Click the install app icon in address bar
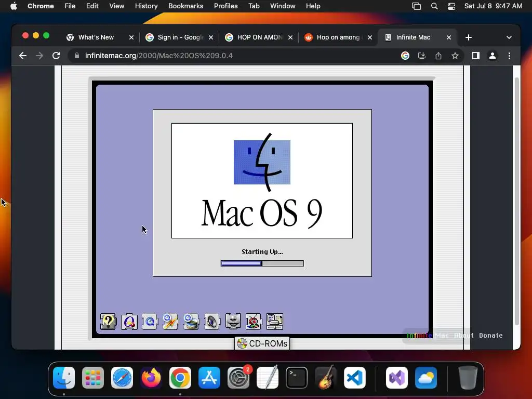Viewport: 532px width, 399px height. click(x=422, y=56)
